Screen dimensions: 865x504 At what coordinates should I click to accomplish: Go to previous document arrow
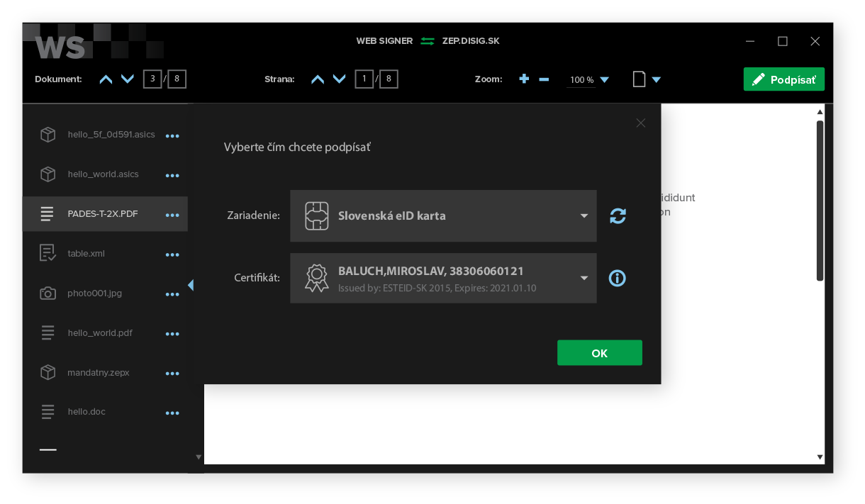click(x=106, y=79)
